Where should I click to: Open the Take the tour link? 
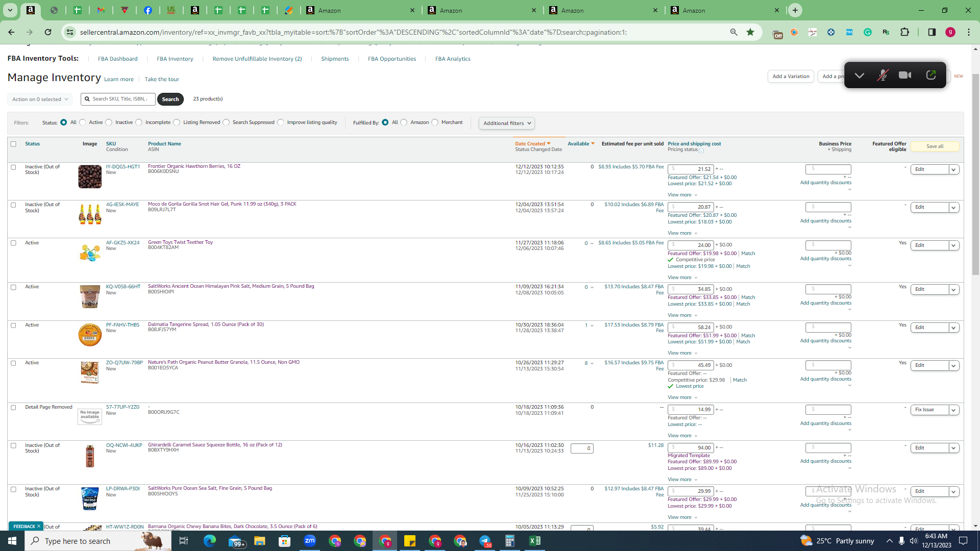(x=162, y=80)
